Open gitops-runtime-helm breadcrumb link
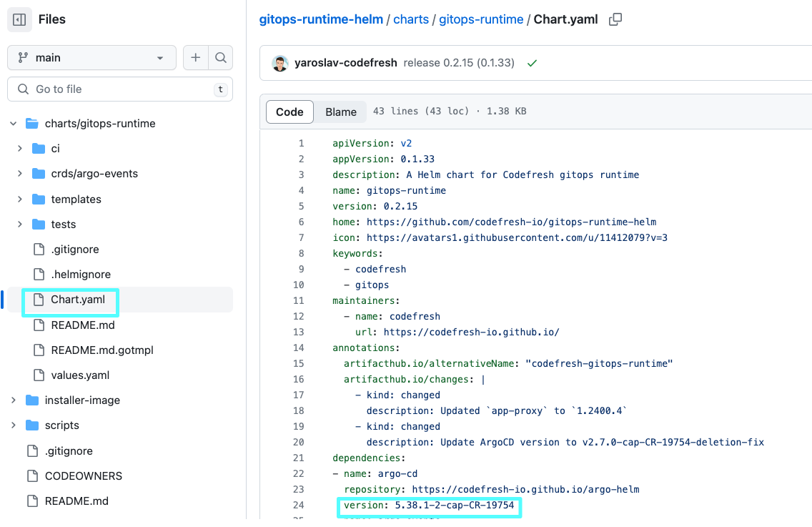The height and width of the screenshot is (527, 812). pos(321,19)
